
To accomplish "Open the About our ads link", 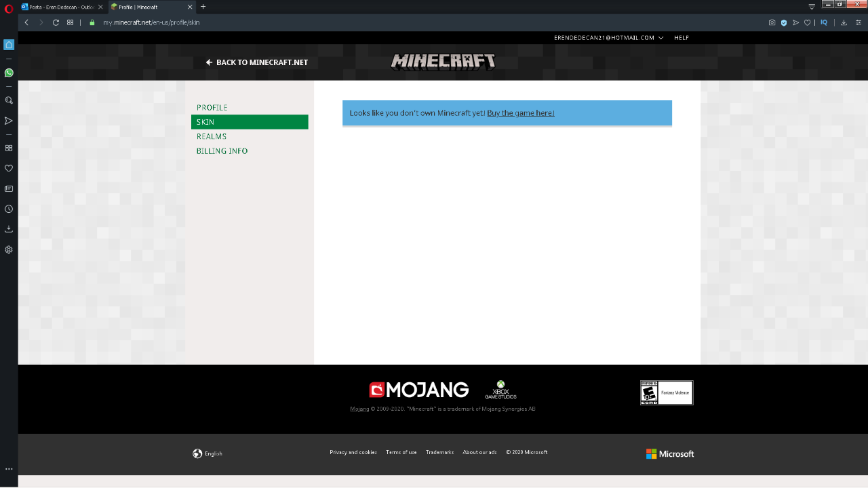I will [x=479, y=452].
